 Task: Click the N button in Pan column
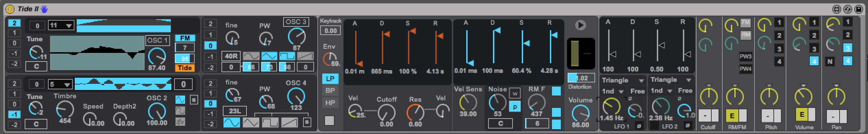[830, 62]
